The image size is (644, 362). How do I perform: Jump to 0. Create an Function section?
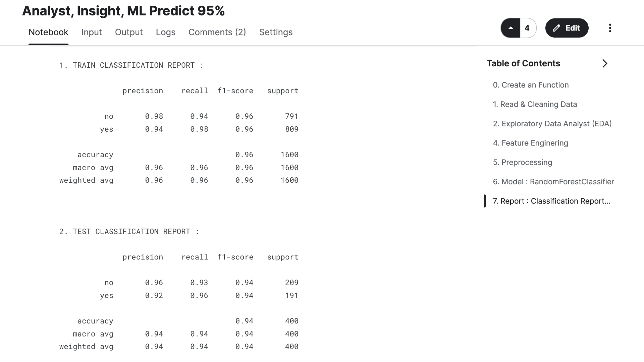531,85
